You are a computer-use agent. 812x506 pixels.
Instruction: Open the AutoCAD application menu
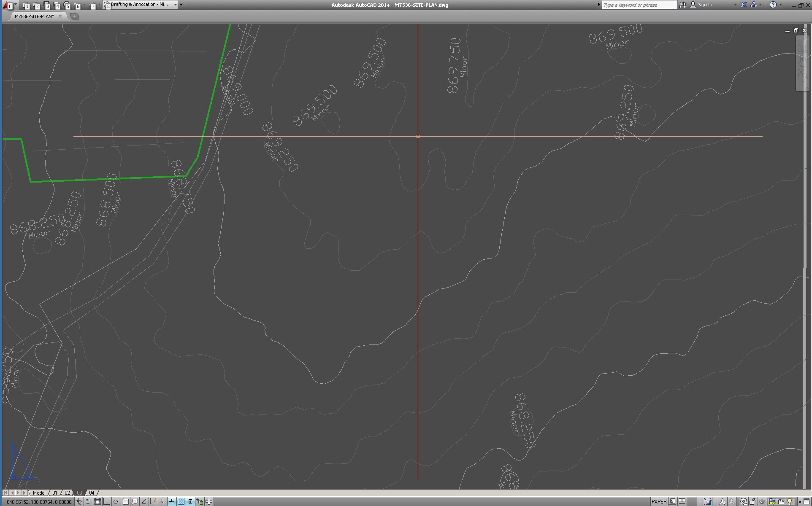(8, 5)
